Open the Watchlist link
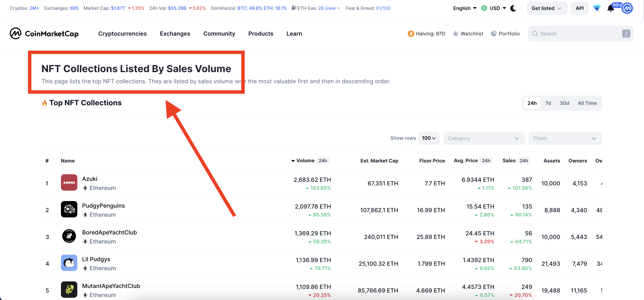 pyautogui.click(x=468, y=33)
